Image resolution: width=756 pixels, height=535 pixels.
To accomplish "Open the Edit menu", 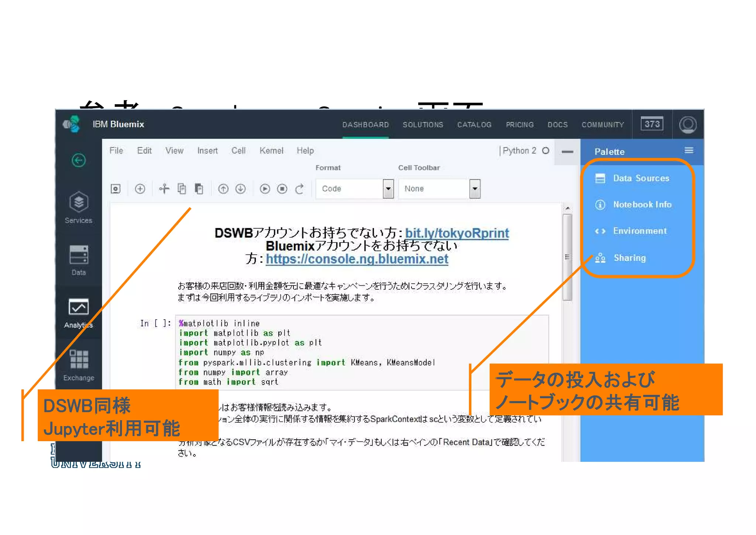I will (144, 151).
